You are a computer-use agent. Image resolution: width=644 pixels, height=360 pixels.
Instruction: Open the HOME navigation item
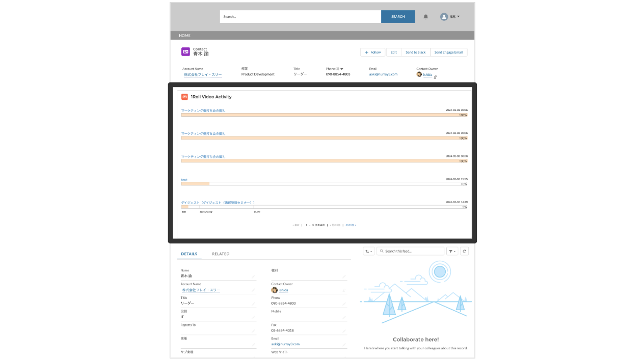pyautogui.click(x=184, y=36)
